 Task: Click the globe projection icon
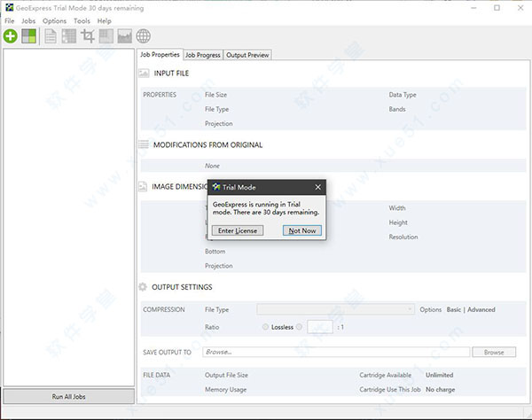click(x=144, y=36)
